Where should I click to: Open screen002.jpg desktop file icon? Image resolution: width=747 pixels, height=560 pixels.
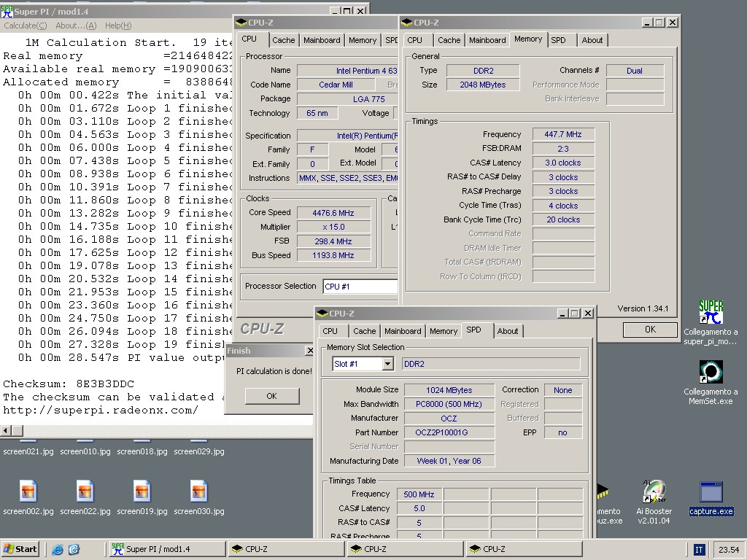tap(28, 491)
